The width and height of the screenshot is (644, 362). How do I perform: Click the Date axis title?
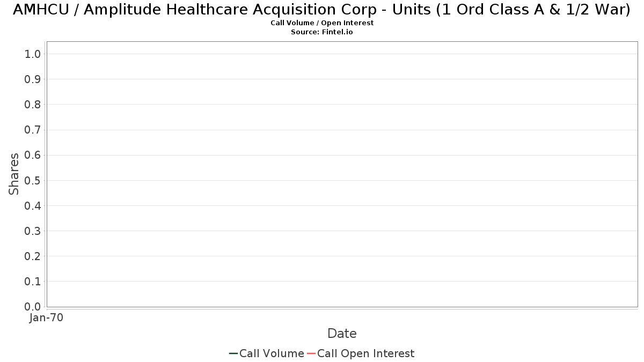(342, 334)
